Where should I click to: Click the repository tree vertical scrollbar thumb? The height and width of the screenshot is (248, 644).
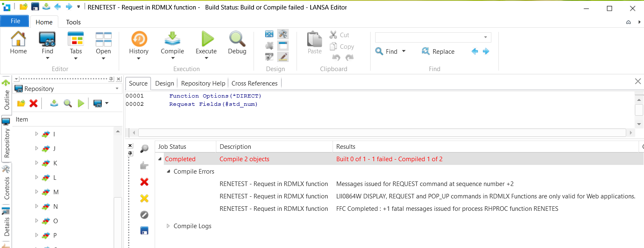coord(118,222)
